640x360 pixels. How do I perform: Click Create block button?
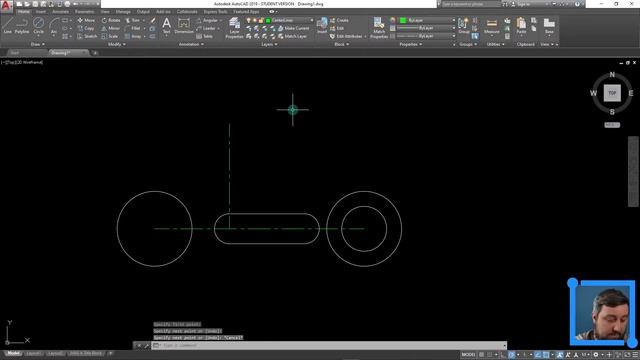pos(339,20)
